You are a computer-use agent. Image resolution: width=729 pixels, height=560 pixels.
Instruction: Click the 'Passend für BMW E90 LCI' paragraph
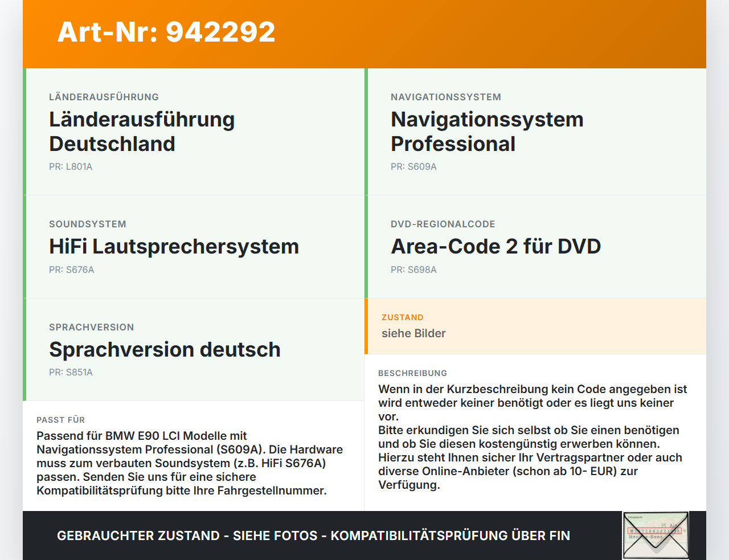190,463
